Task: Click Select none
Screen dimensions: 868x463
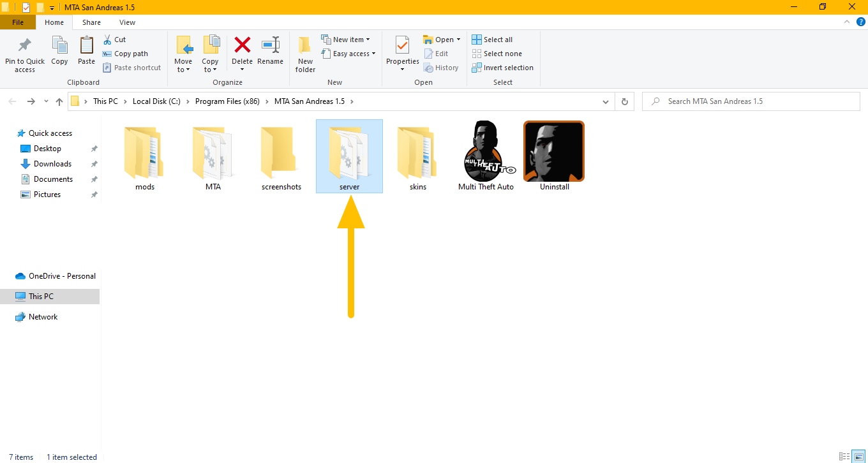Action: 497,54
